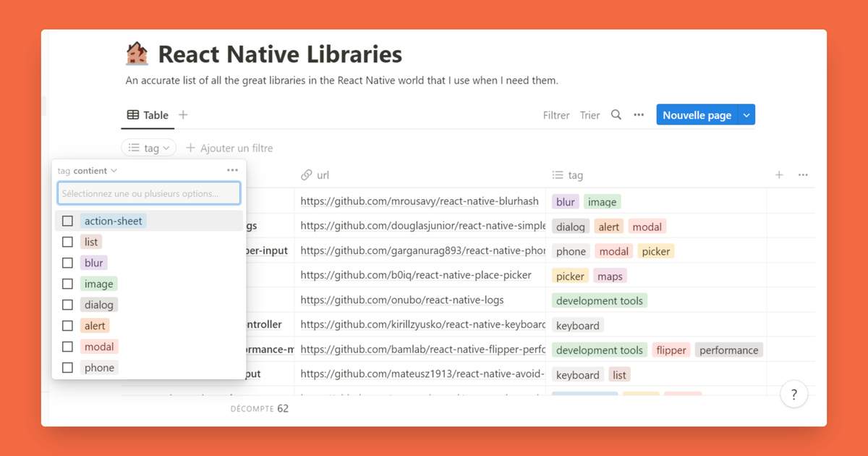
Task: Check the list option checkbox
Action: (67, 242)
